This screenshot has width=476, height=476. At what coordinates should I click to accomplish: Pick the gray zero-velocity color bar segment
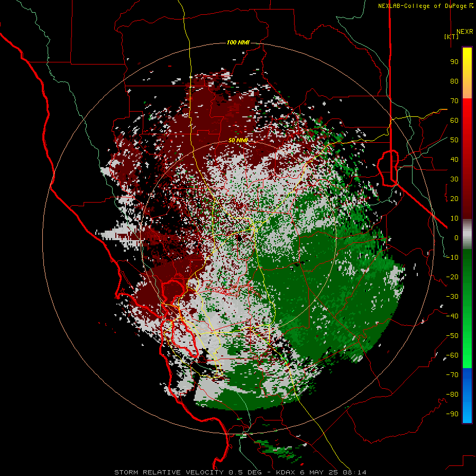467,234
